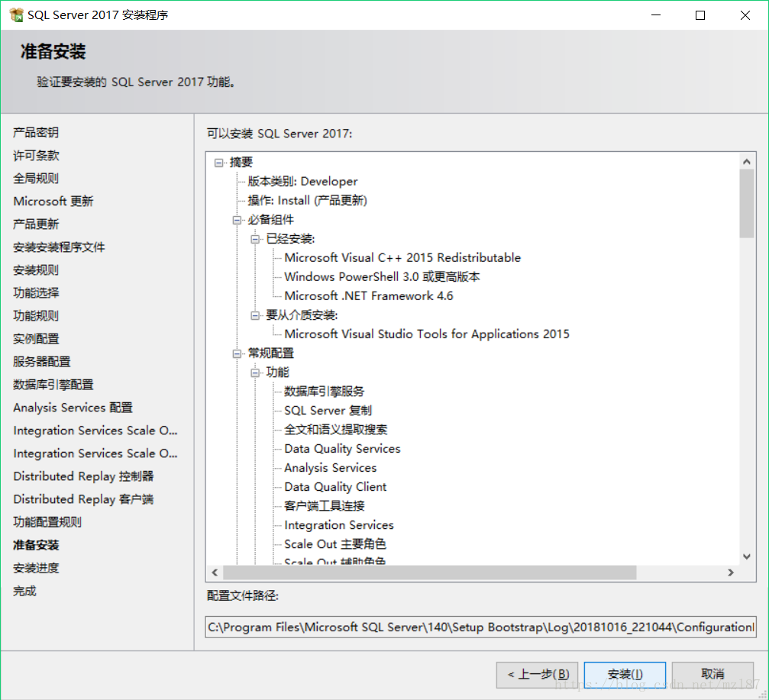This screenshot has width=769, height=700.
Task: Click the SQL Server setup title bar icon
Action: [x=16, y=15]
